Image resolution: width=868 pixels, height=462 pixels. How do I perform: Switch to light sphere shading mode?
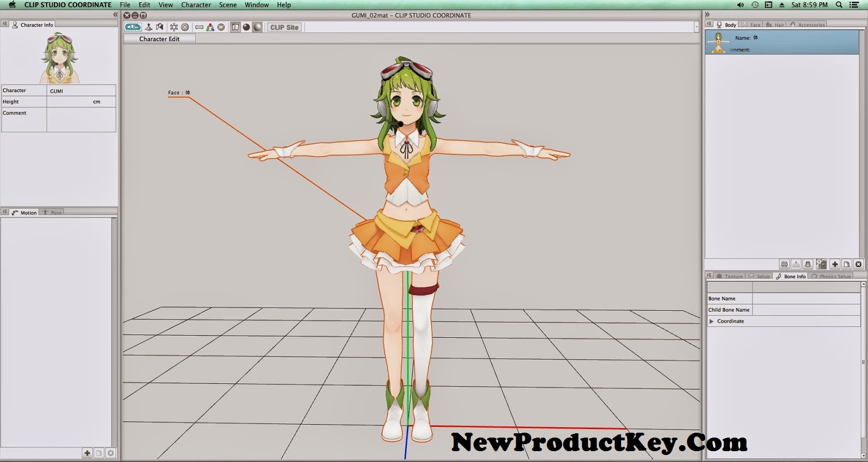[258, 27]
